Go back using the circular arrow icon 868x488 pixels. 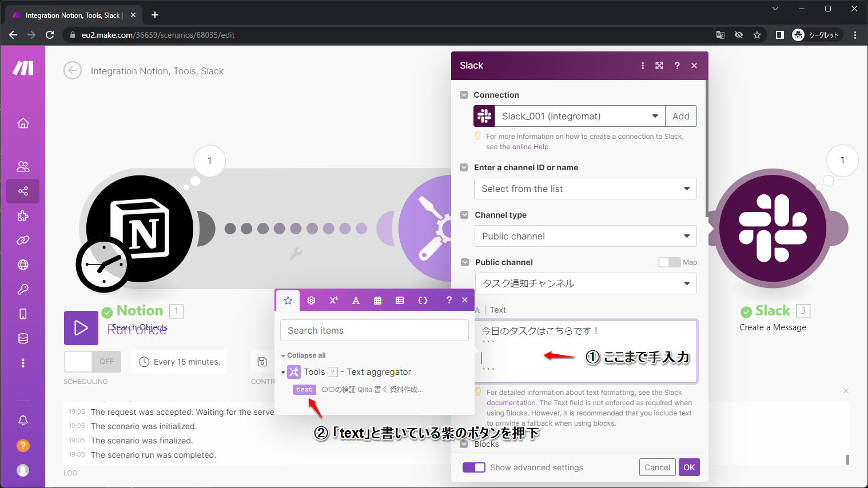coord(73,71)
